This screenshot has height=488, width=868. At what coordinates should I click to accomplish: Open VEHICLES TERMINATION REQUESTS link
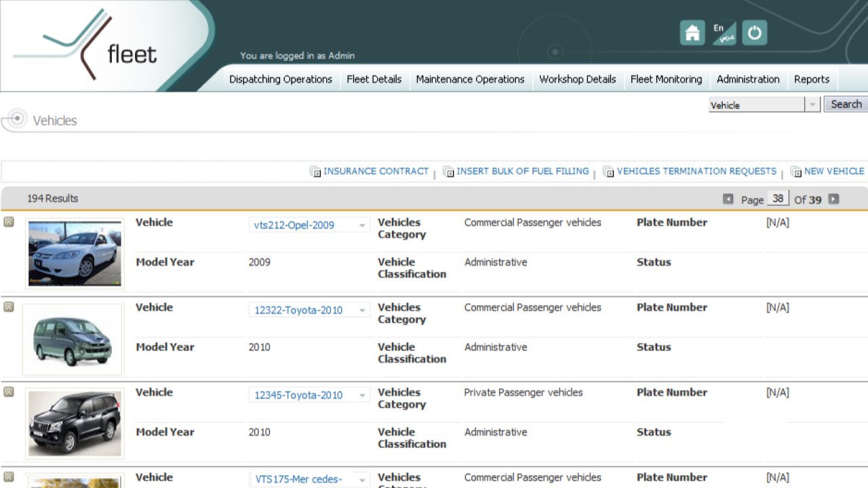(x=696, y=171)
